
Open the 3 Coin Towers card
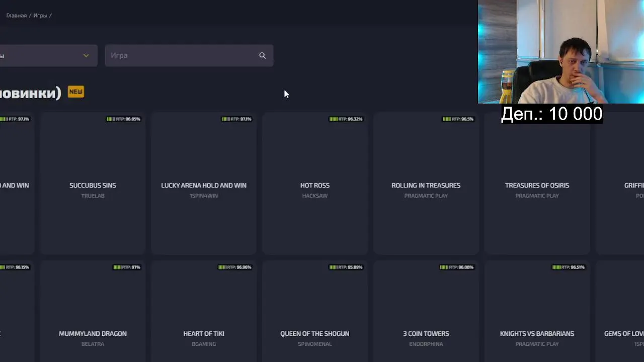[426, 312]
